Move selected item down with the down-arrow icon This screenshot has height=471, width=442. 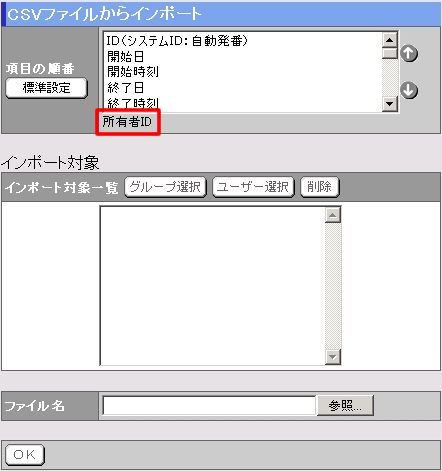tap(409, 90)
